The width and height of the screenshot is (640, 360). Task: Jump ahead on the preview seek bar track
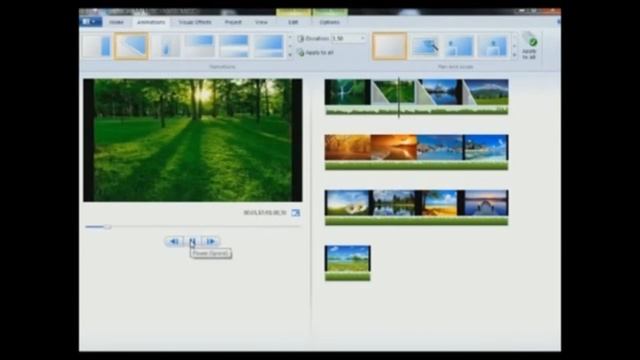(205, 227)
